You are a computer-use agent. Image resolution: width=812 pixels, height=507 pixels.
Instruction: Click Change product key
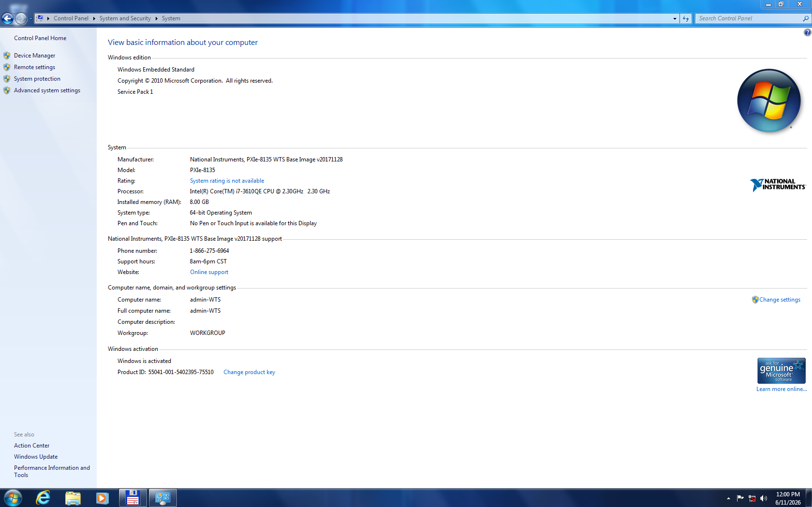(250, 372)
